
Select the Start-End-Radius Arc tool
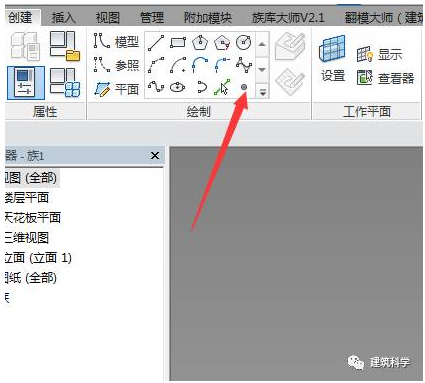[156, 65]
